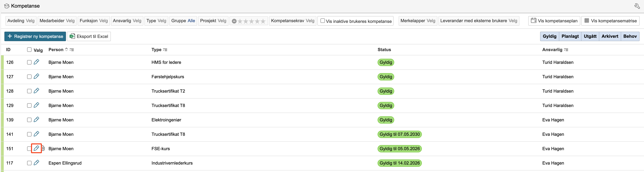Set the fifth star in rating filter
The width and height of the screenshot is (644, 172).
point(263,21)
